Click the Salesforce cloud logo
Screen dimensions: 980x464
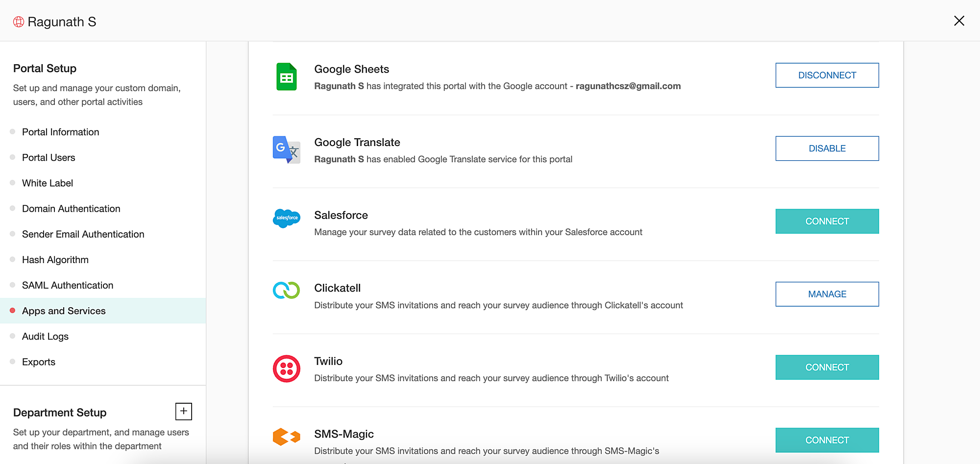tap(286, 218)
